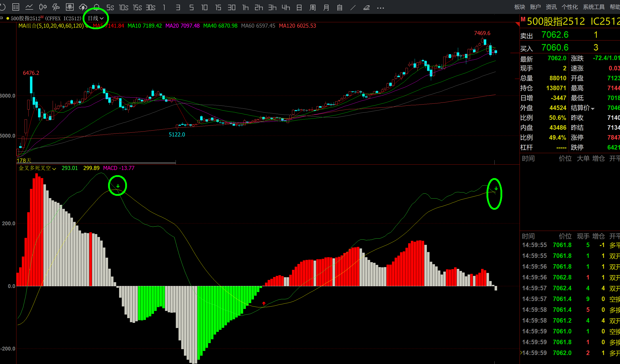Viewport: 620px width, 364px height.
Task: Open the quote list table icon
Action: [16, 7]
